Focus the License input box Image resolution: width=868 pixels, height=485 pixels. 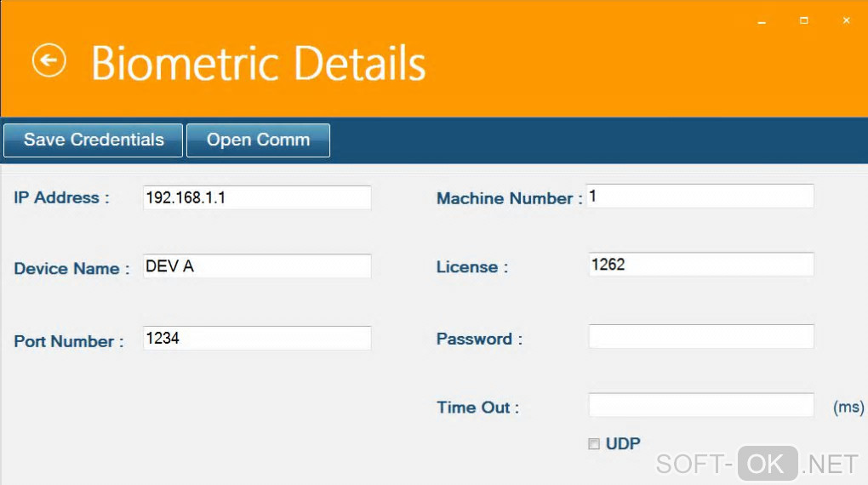(x=700, y=265)
